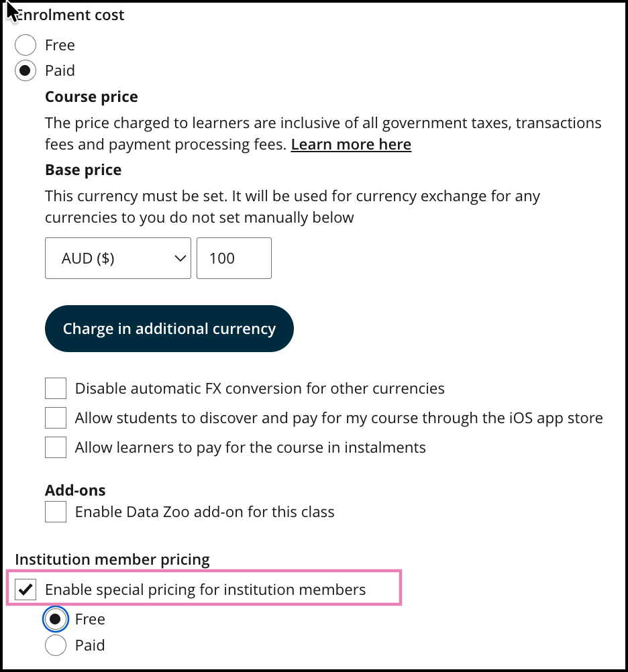The height and width of the screenshot is (672, 628).
Task: Click the chevron arrow of the currency selector
Action: [179, 258]
